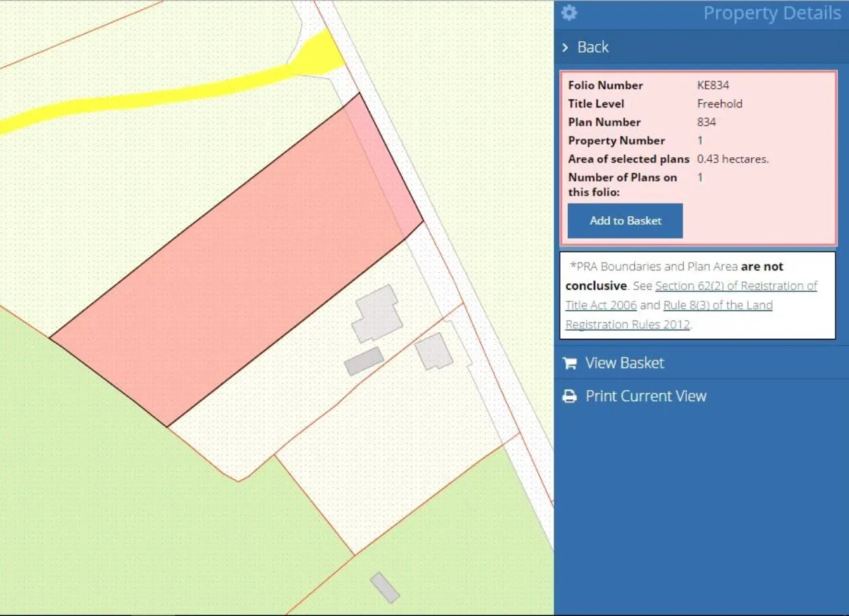
Task: Open Section 62(2) of Registration of Title Act link
Action: coord(736,286)
